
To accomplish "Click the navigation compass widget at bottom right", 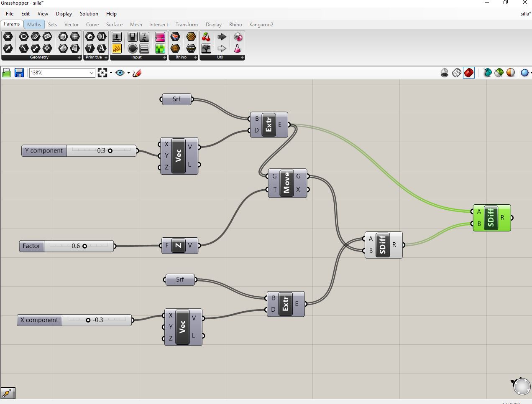I will 522,386.
